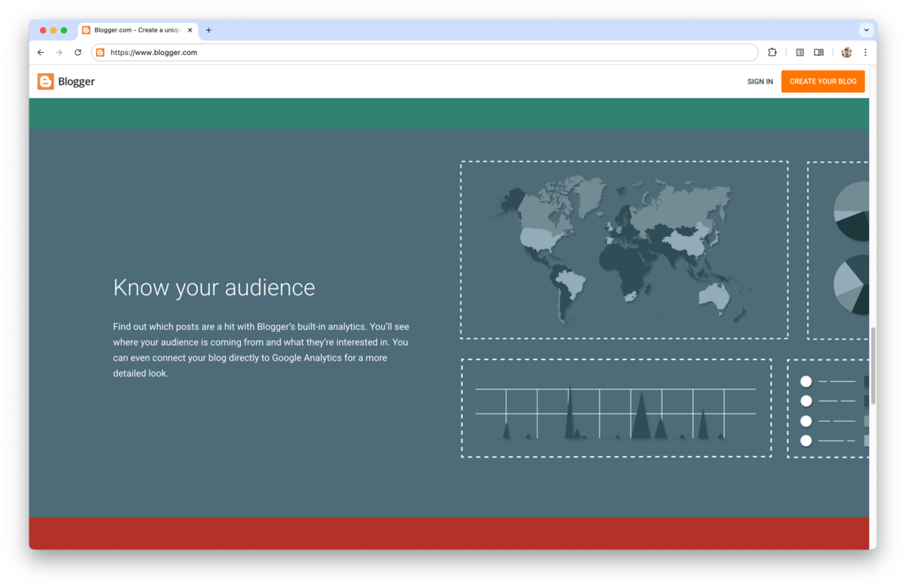The height and width of the screenshot is (588, 906).
Task: Open the reading list icon
Action: [x=800, y=52]
